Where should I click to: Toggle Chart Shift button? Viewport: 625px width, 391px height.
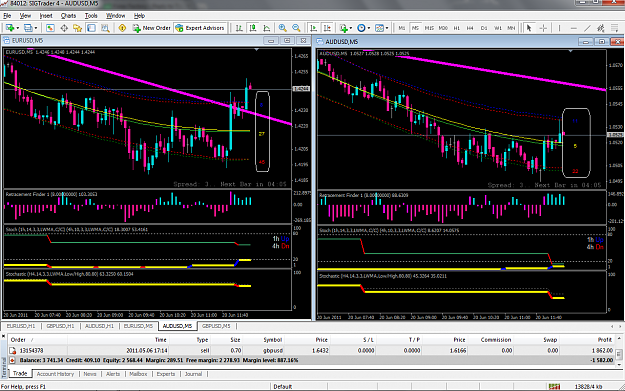[x=327, y=28]
